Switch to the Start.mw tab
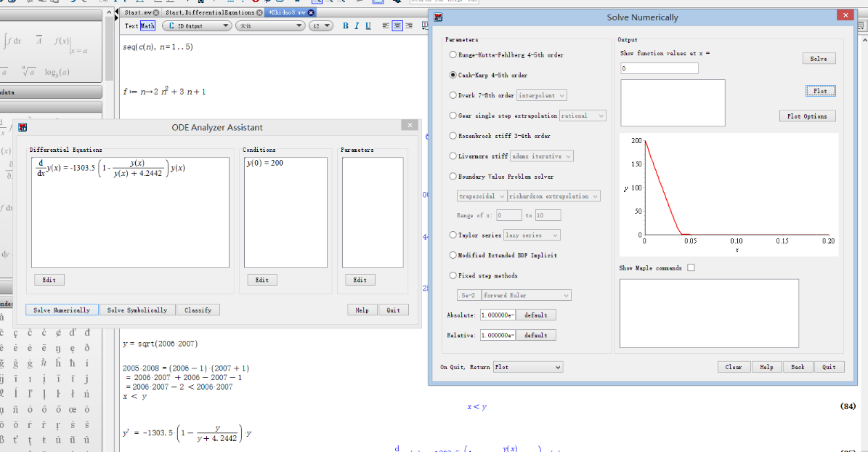The image size is (868, 452). coord(138,12)
